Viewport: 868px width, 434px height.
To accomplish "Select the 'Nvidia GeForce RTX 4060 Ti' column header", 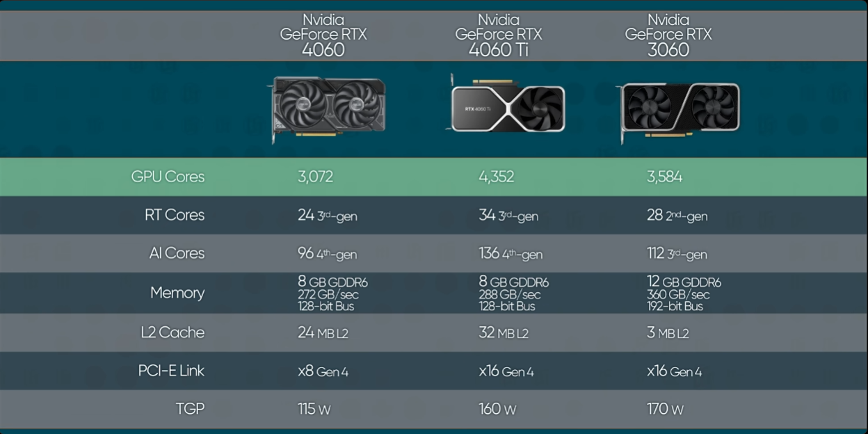I will coord(499,35).
